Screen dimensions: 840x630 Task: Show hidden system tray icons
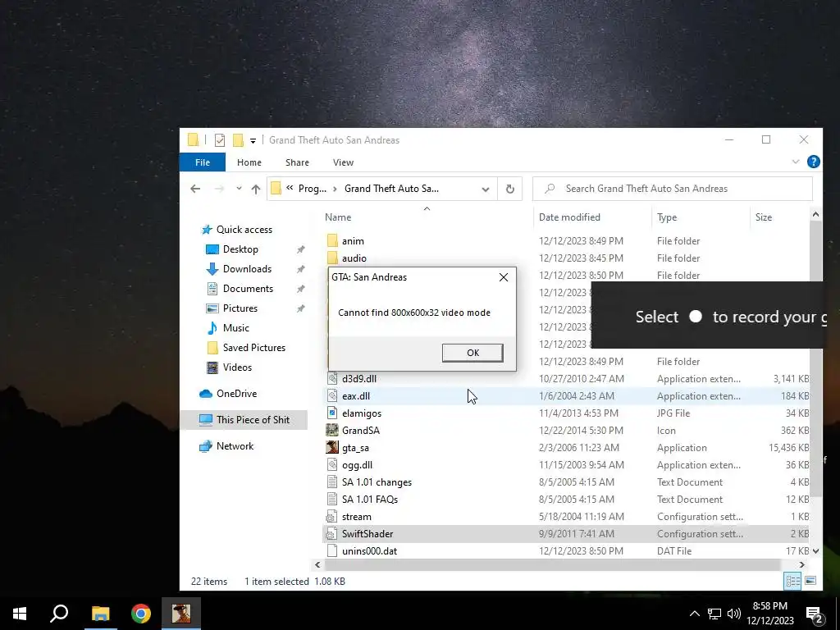pyautogui.click(x=694, y=614)
